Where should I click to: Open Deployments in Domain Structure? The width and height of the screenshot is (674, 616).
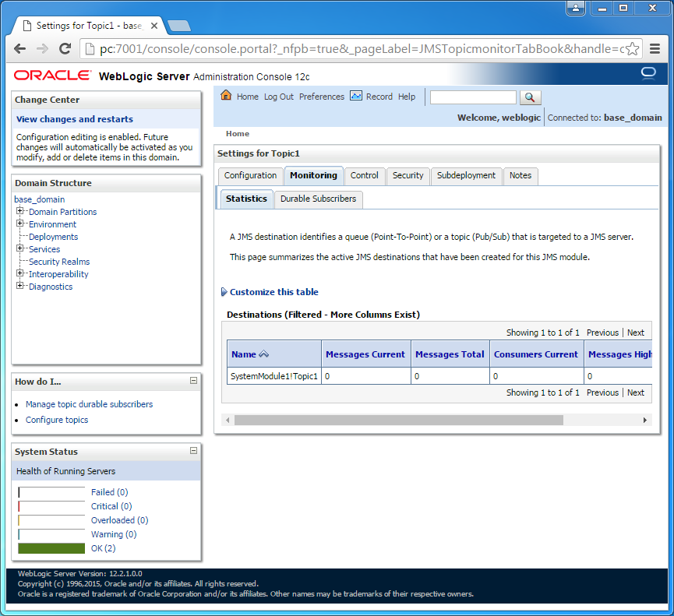(53, 237)
